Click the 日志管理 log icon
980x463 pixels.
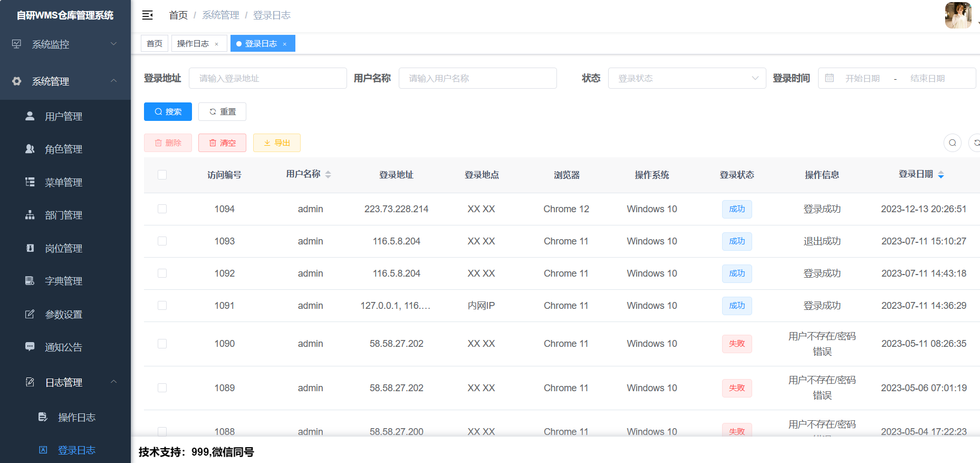click(x=30, y=382)
